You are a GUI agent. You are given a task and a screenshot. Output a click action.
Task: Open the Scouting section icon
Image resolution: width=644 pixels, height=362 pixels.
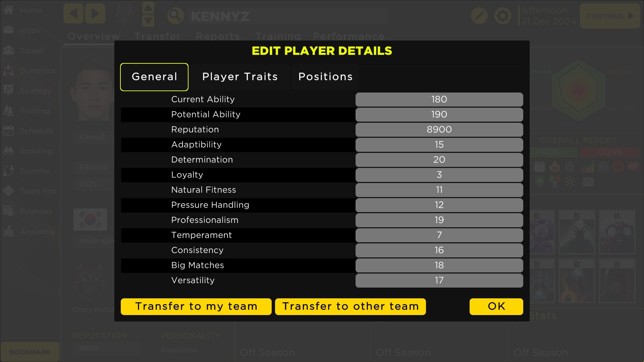pos(8,150)
